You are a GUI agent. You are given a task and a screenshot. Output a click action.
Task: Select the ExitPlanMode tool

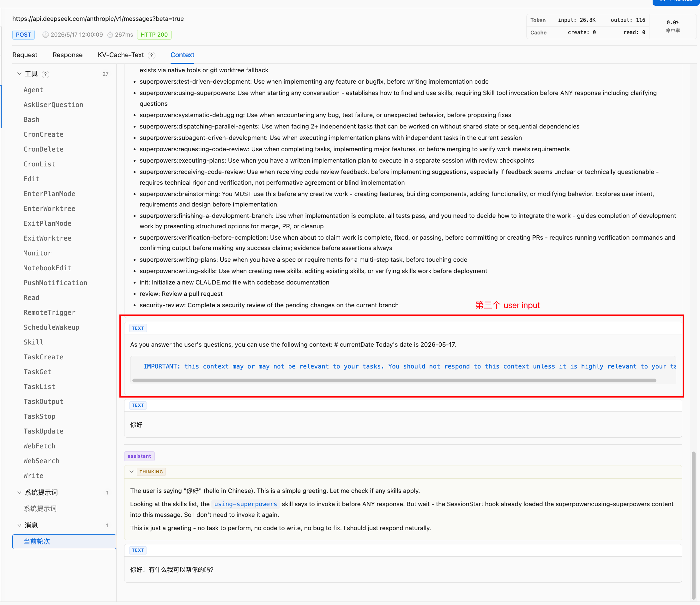(47, 224)
